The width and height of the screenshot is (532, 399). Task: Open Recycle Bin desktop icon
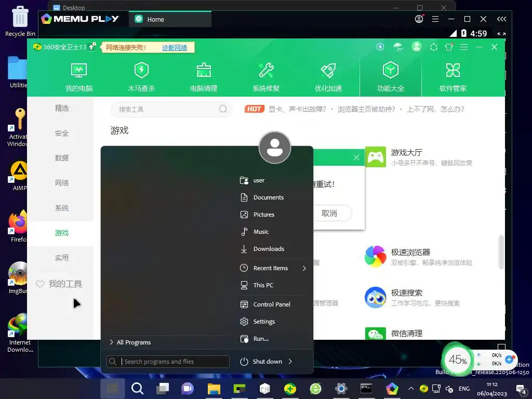pyautogui.click(x=20, y=21)
